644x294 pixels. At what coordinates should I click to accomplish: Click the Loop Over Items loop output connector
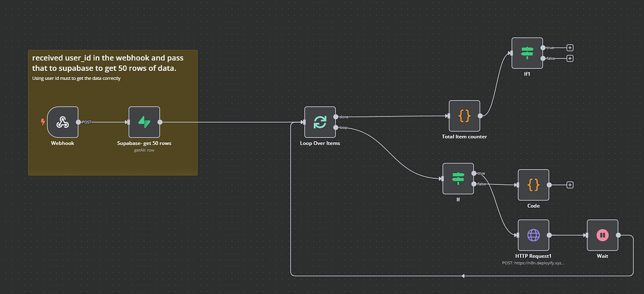(x=336, y=128)
